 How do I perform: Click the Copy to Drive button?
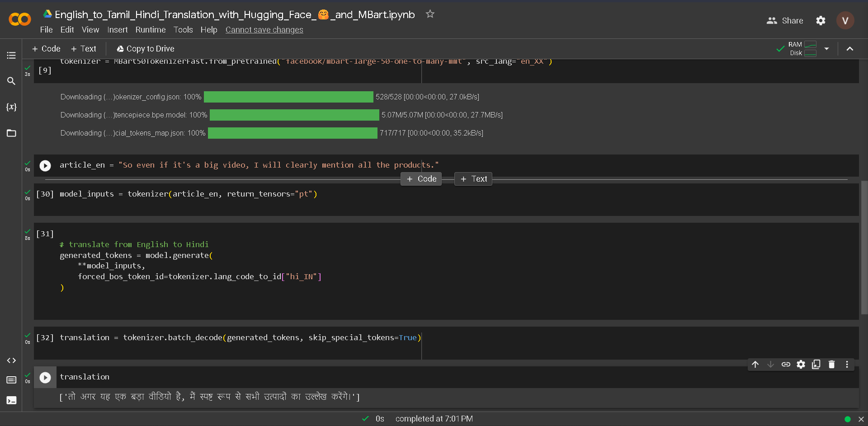pyautogui.click(x=145, y=48)
